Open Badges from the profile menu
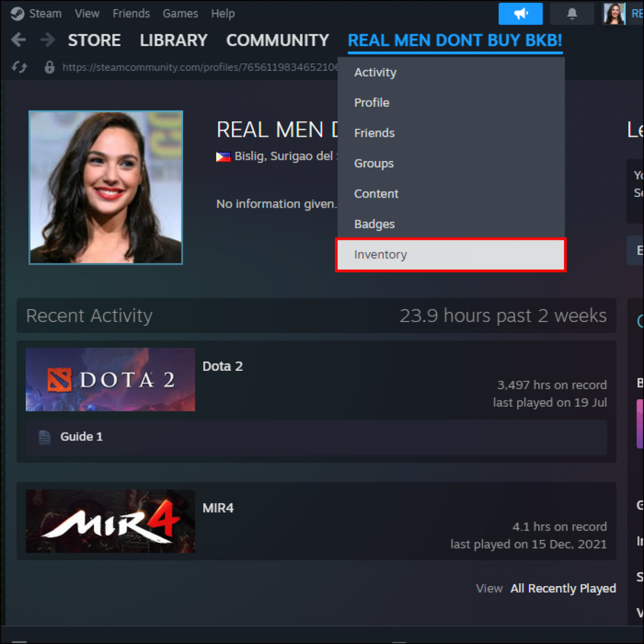 click(374, 224)
